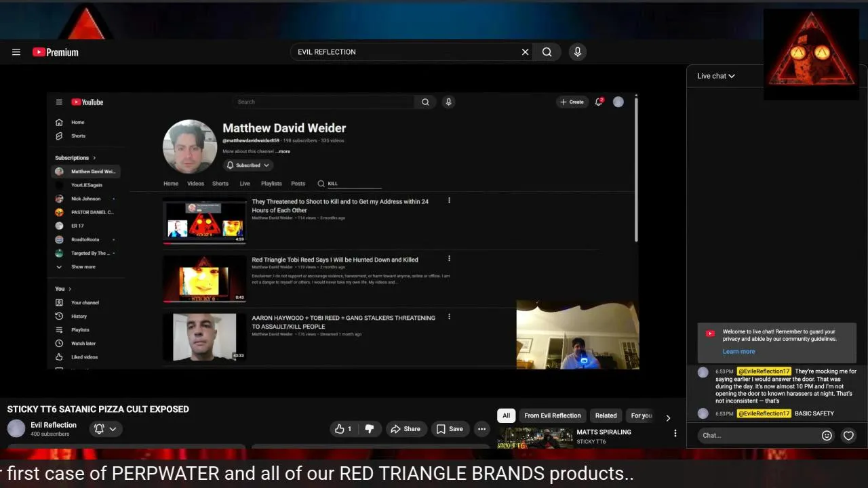
Task: Click the outer search magnifier button
Action: pyautogui.click(x=547, y=52)
